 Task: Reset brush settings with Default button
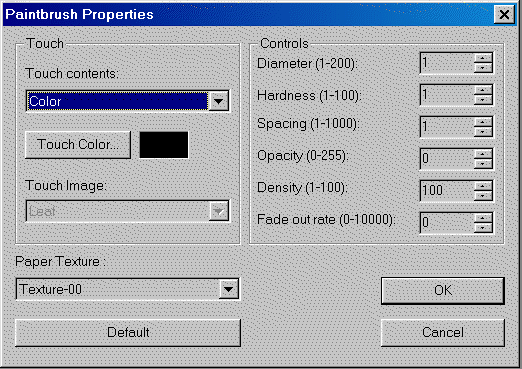128,333
